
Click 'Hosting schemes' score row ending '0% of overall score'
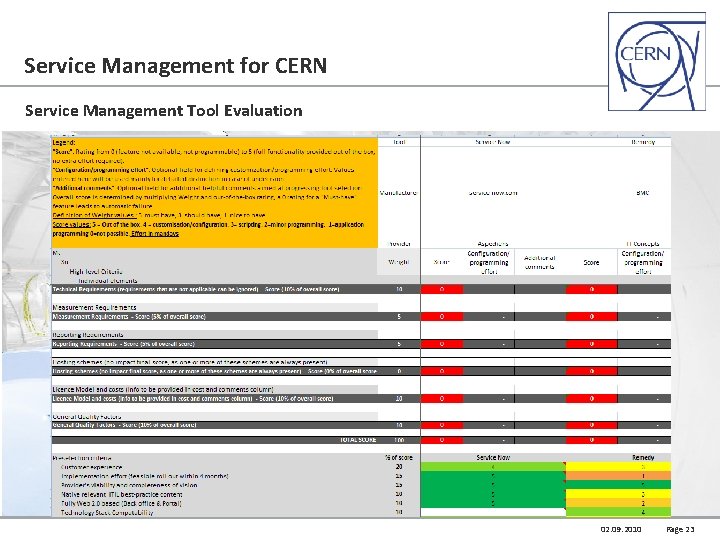click(214, 371)
